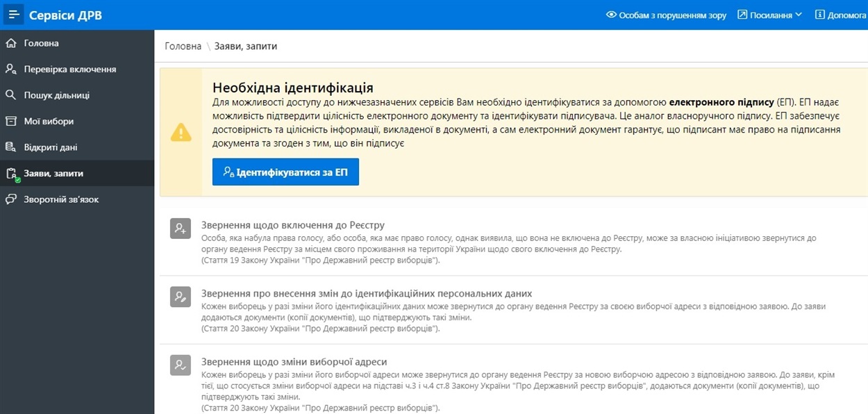
Task: Click the first (Стаття 19 Закону України) reference
Action: coord(321,260)
